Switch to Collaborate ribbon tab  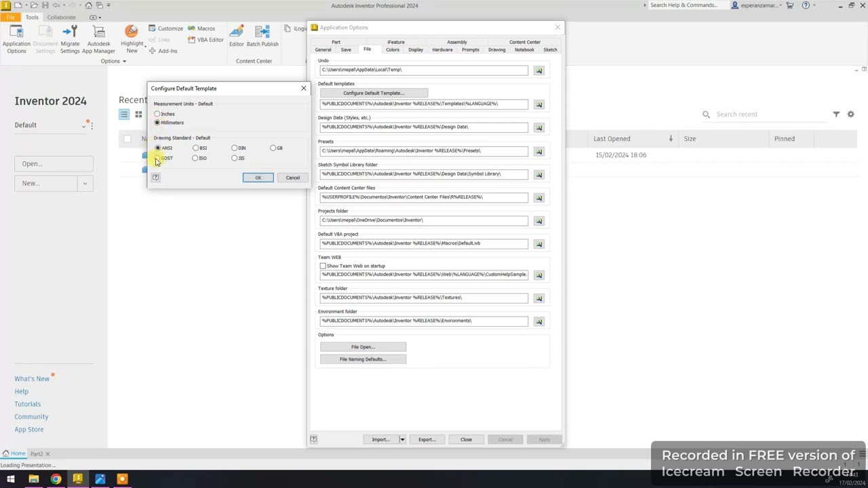61,17
